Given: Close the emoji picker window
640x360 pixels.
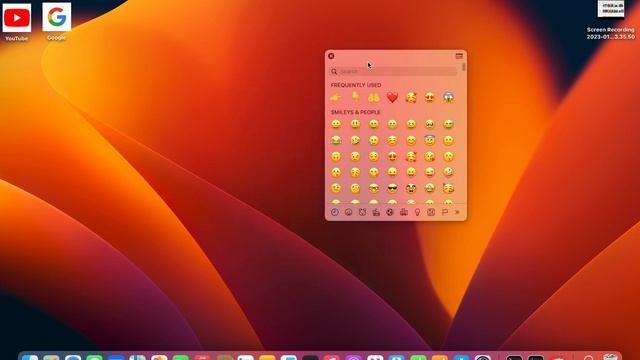Looking at the screenshot, I should click(x=331, y=56).
